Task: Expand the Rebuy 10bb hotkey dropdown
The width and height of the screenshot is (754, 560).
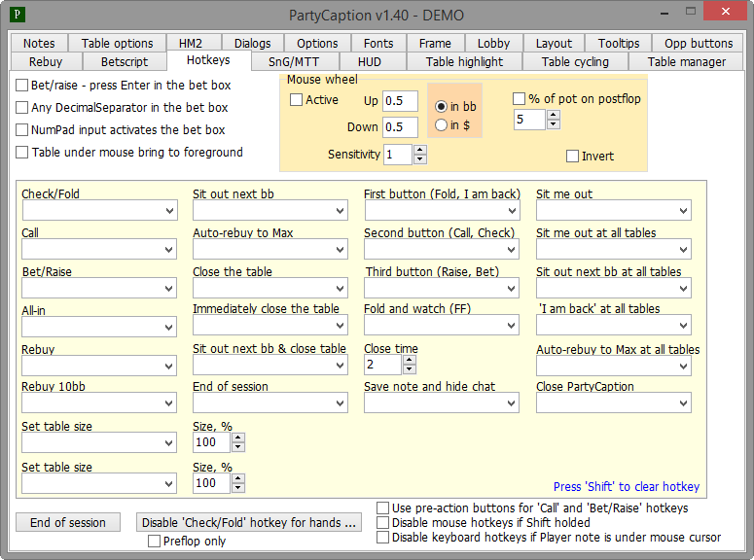Action: point(99,402)
